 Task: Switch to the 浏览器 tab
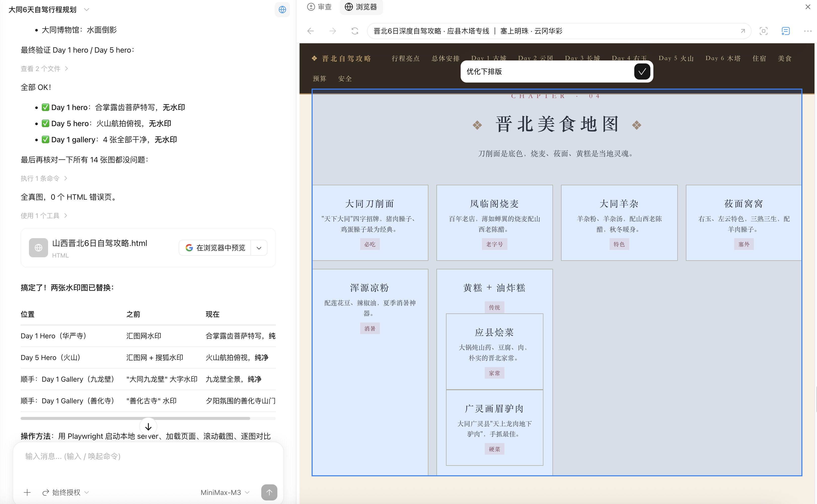click(361, 7)
